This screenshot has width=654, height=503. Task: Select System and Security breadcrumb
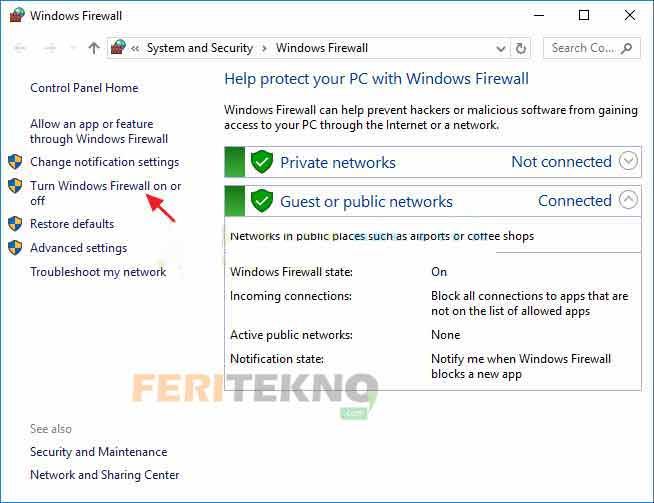click(x=200, y=48)
